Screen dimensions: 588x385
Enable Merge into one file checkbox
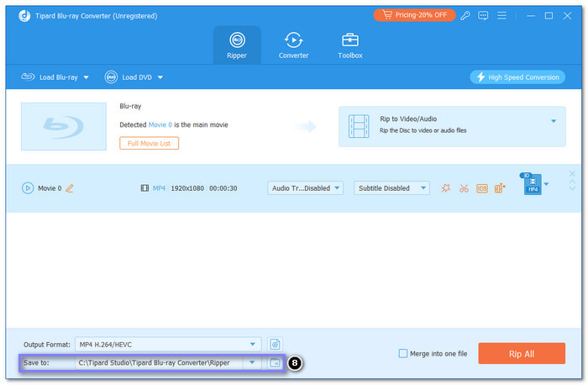tap(402, 354)
